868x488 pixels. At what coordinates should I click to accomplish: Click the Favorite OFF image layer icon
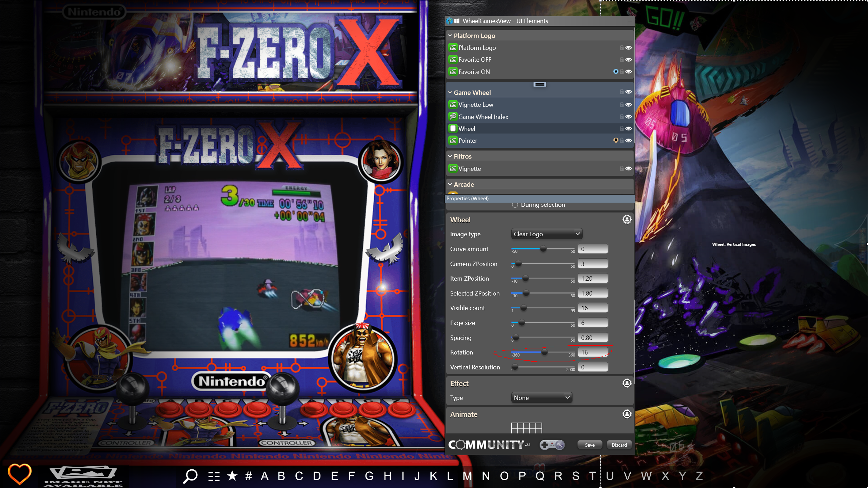pos(453,59)
